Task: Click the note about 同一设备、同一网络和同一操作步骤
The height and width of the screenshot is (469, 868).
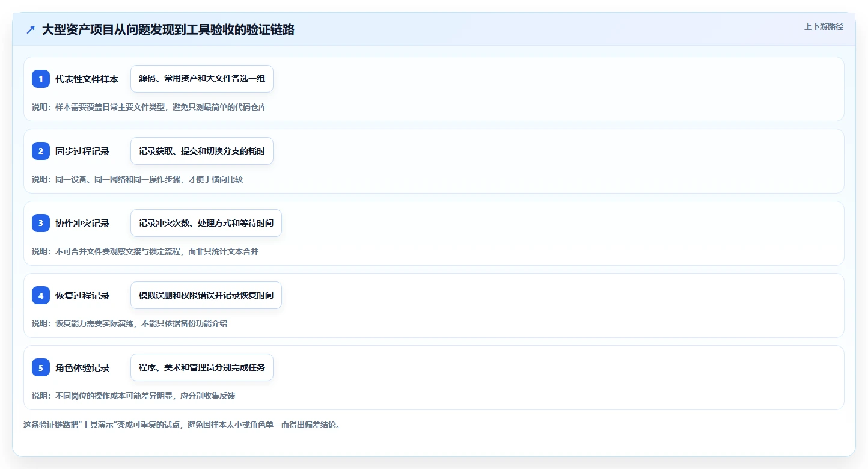Action: (138, 179)
